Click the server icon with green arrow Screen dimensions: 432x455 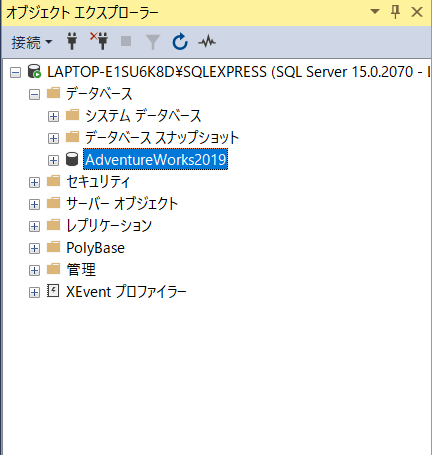click(34, 71)
